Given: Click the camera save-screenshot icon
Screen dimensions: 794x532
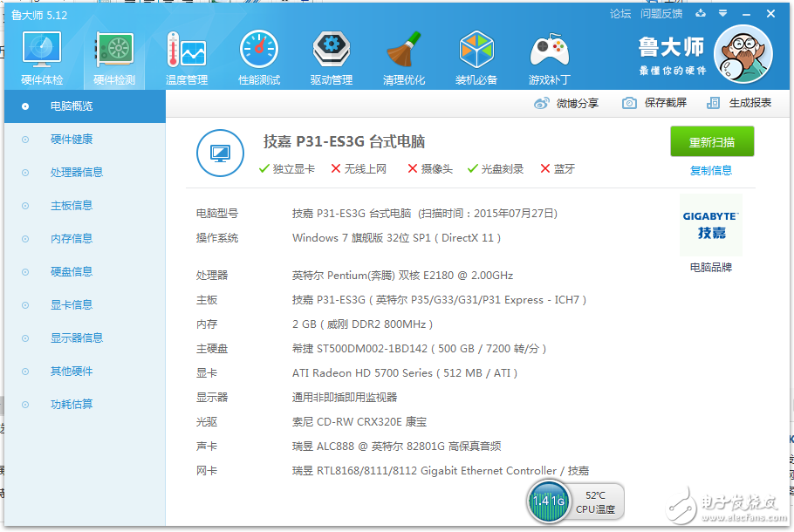Looking at the screenshot, I should coord(629,103).
